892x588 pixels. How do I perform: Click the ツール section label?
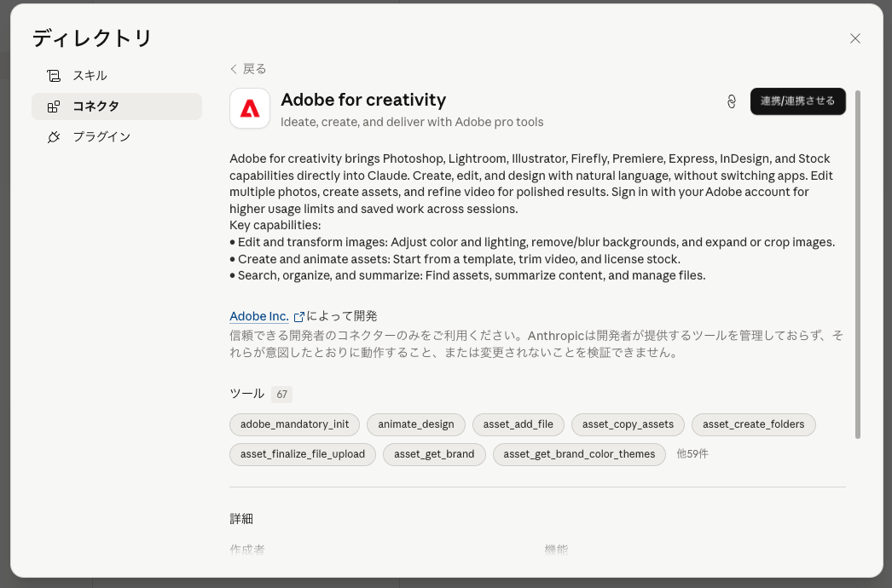[247, 394]
